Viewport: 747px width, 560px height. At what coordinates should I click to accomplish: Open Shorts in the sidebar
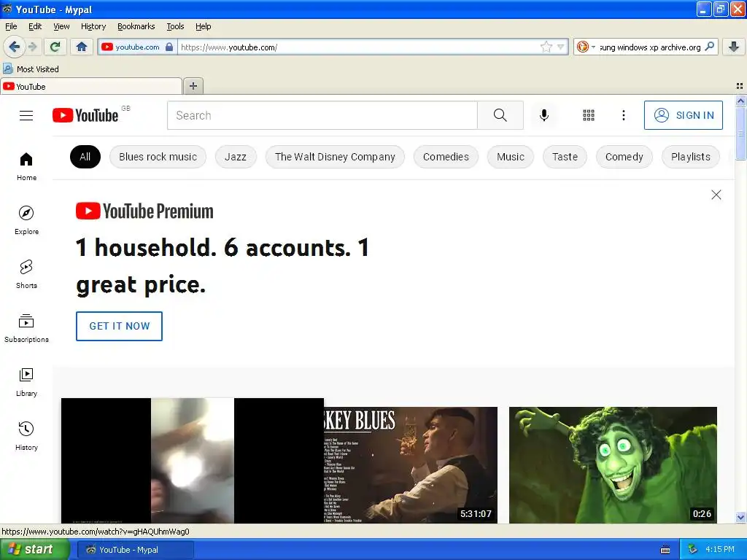pyautogui.click(x=26, y=274)
